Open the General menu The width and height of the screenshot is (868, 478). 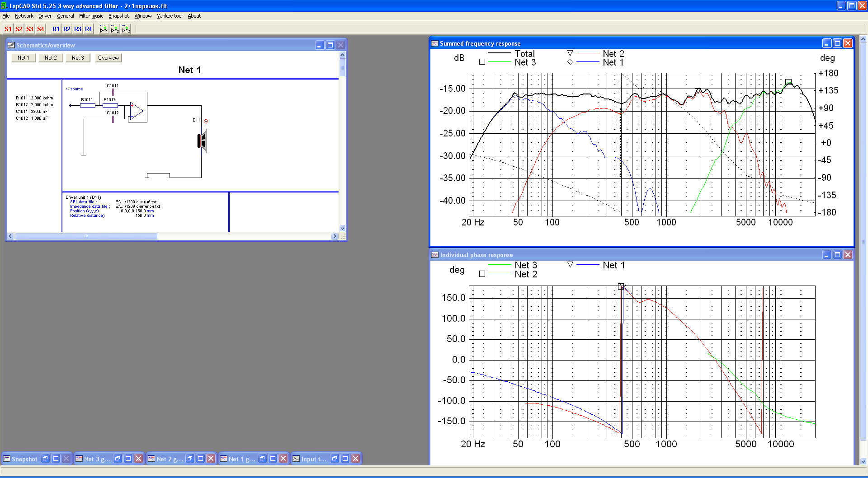pos(65,16)
